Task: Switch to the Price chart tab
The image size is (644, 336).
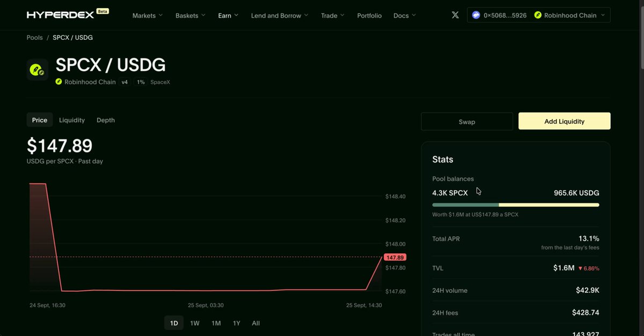Action: click(40, 120)
